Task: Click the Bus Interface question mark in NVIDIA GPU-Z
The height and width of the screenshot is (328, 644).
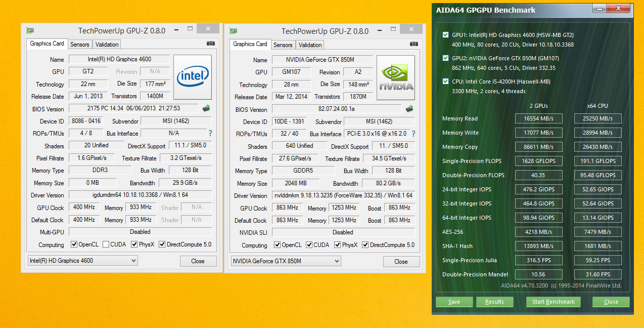Action: 413,134
